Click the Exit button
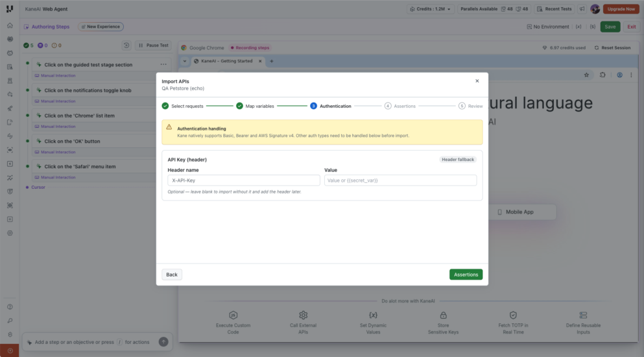 (631, 27)
